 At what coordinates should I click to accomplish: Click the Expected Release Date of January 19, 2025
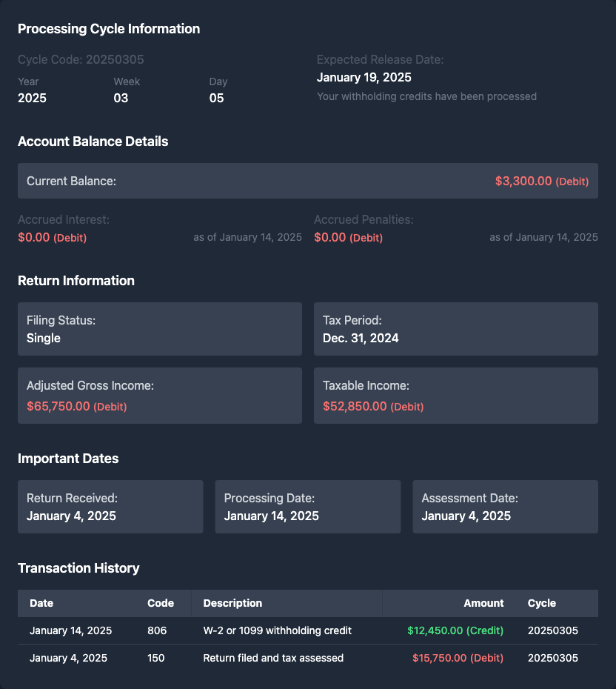pos(362,77)
